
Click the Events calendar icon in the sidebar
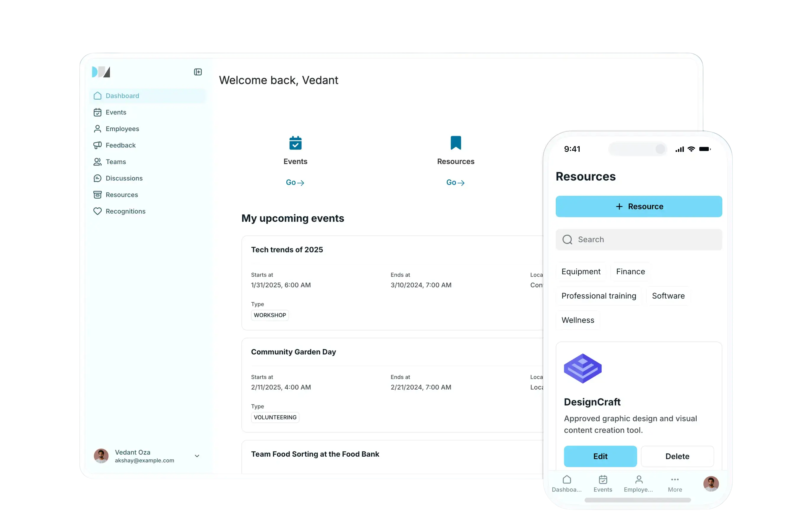(x=97, y=112)
